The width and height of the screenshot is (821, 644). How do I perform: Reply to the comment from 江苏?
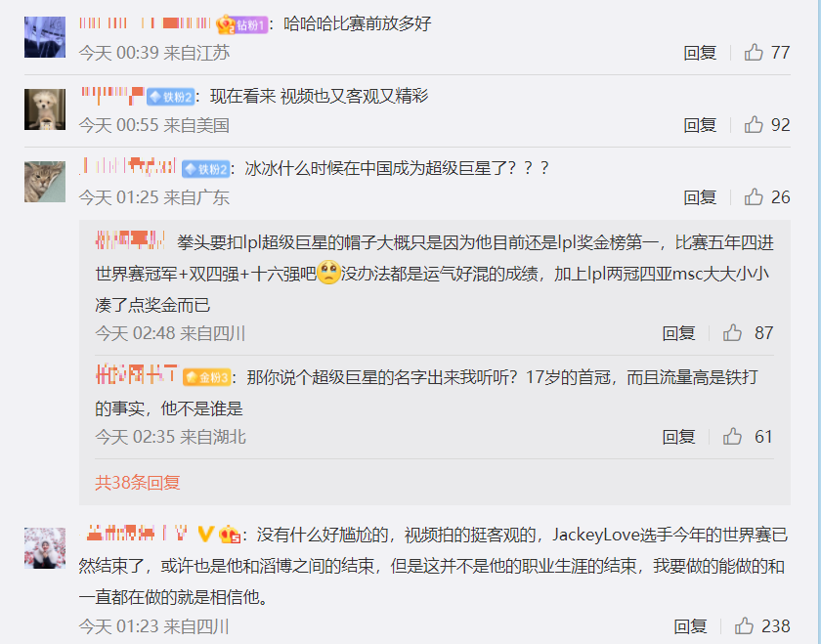tap(700, 53)
